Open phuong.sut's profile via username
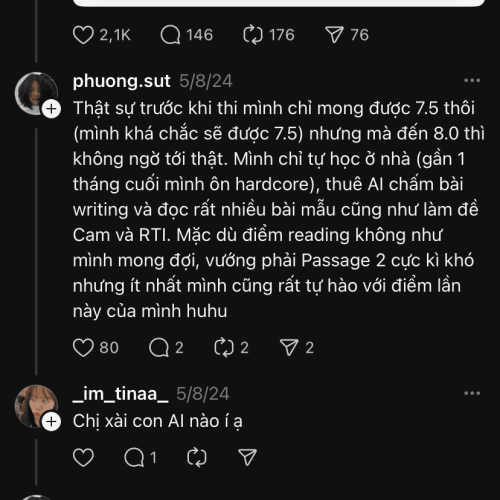The height and width of the screenshot is (500, 500). click(121, 81)
